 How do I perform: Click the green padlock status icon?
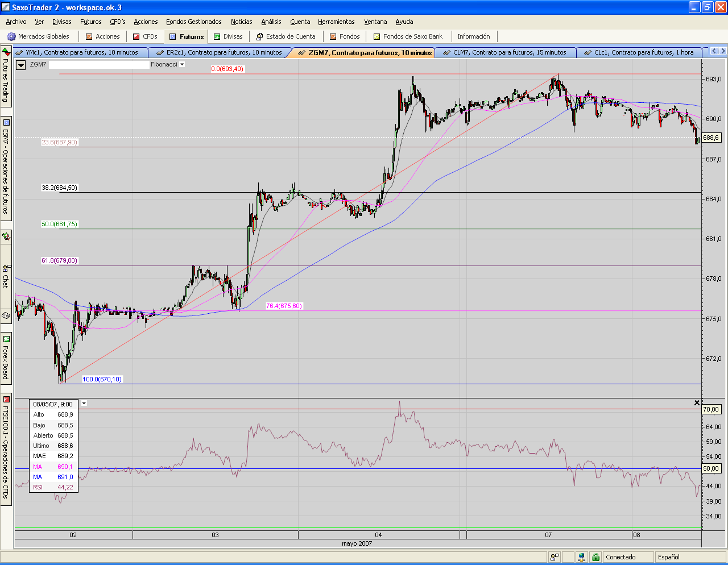click(x=595, y=557)
